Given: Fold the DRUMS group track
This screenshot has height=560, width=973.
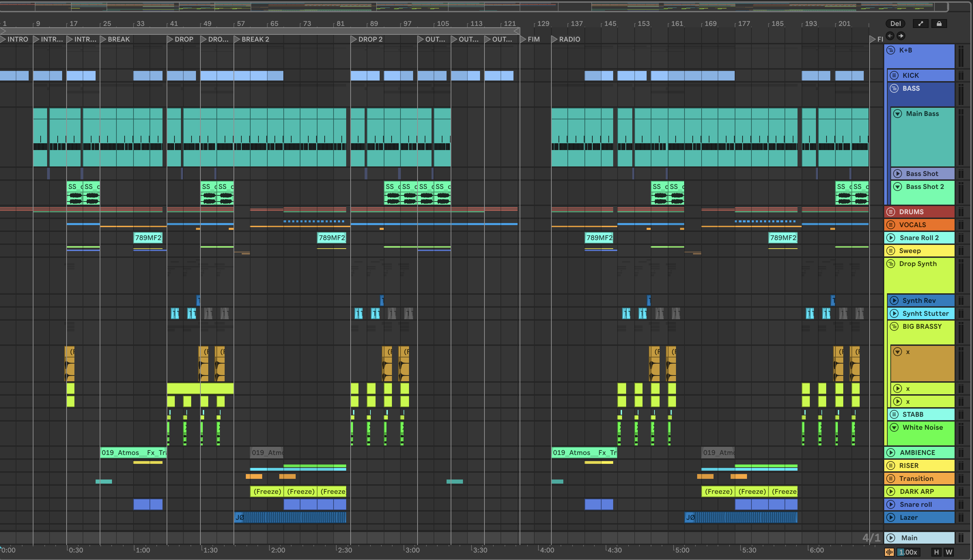Looking at the screenshot, I should [x=891, y=212].
